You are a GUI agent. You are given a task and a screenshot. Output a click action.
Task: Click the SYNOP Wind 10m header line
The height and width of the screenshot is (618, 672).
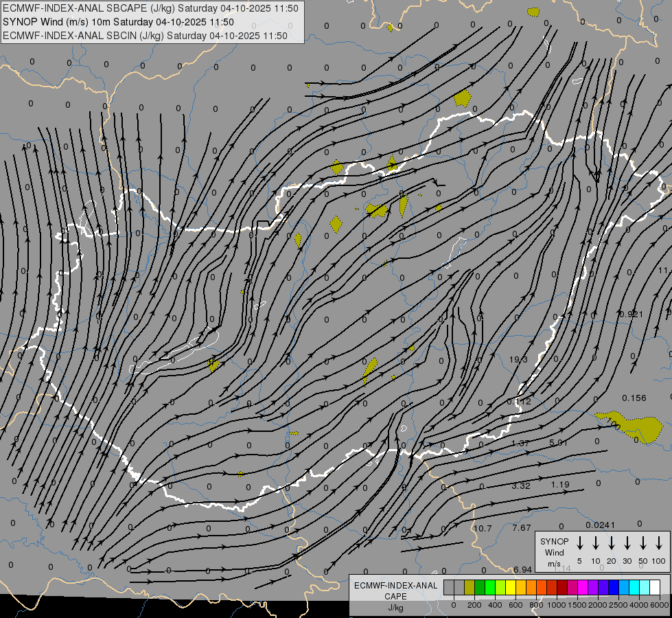pyautogui.click(x=118, y=22)
